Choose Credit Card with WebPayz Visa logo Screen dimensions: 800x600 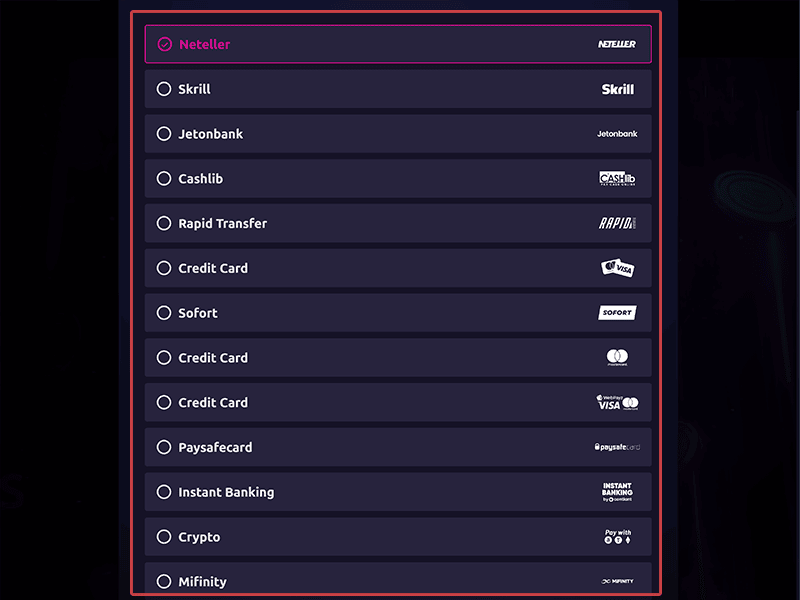tap(398, 403)
